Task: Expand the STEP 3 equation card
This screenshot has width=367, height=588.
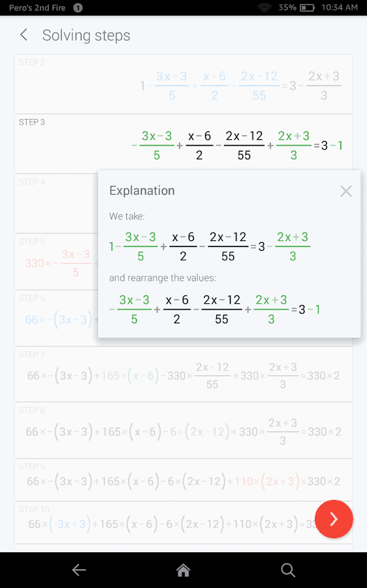Action: tap(183, 144)
